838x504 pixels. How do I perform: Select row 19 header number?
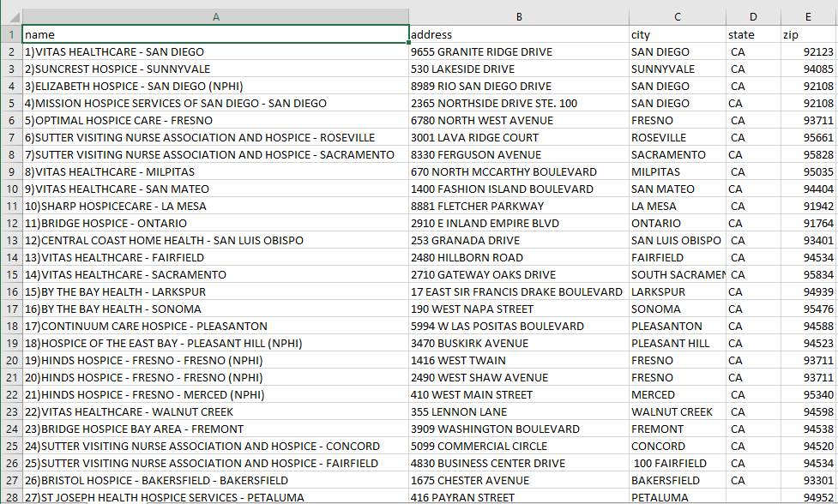point(11,344)
